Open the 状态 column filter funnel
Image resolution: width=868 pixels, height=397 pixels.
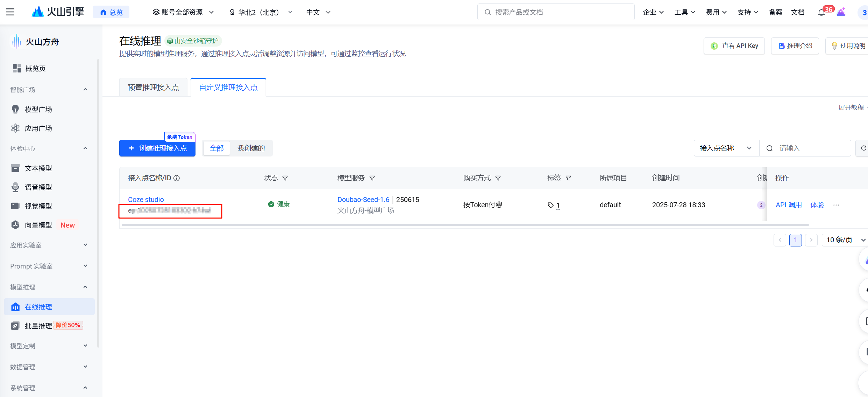click(x=285, y=178)
